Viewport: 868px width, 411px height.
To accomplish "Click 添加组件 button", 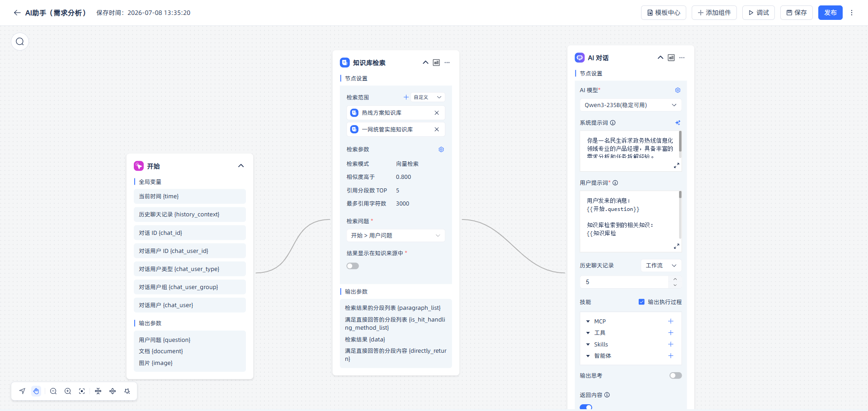I will click(714, 13).
